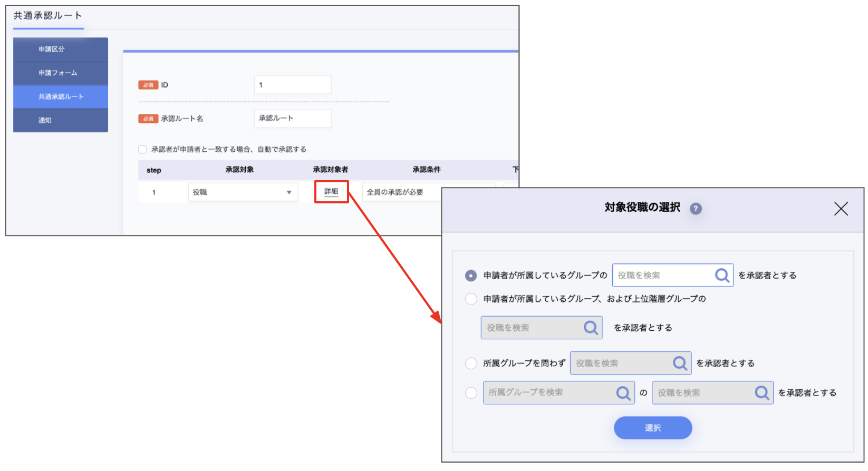Click search icon in 所属グループを検索 field
Image resolution: width=868 pixels, height=471 pixels.
pos(623,392)
